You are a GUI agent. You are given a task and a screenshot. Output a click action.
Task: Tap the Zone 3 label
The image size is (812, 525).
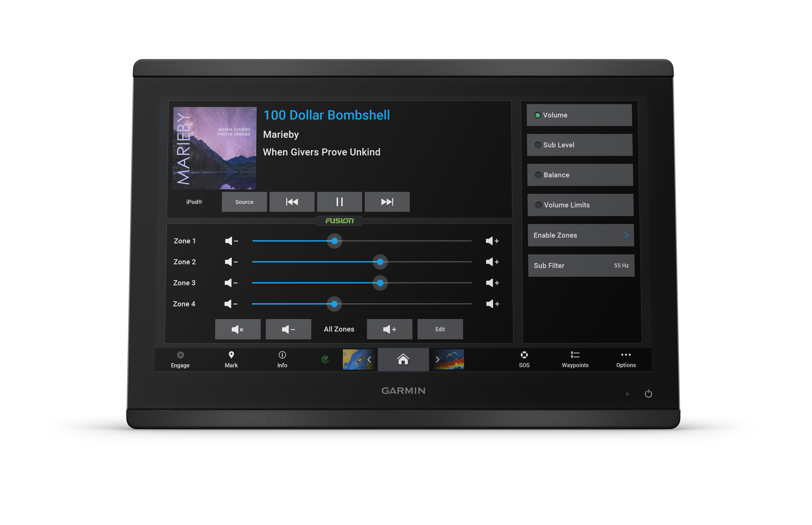point(184,283)
